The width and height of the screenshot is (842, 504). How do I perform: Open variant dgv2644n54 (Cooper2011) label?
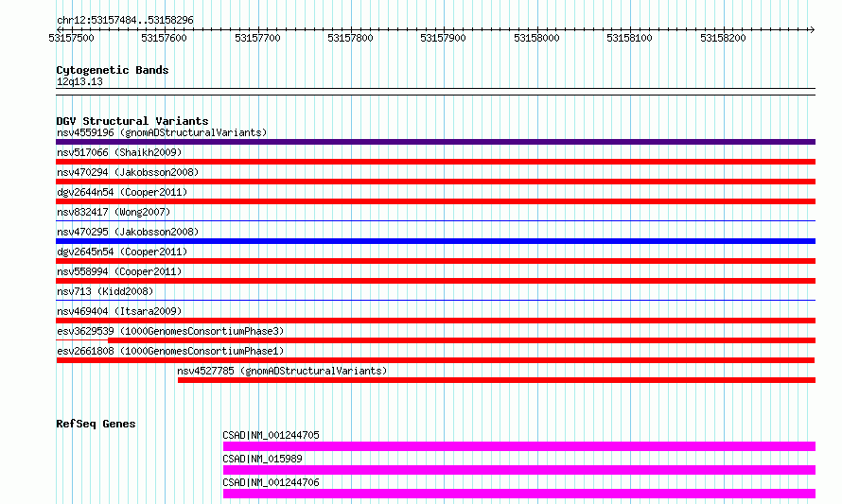[x=122, y=192]
